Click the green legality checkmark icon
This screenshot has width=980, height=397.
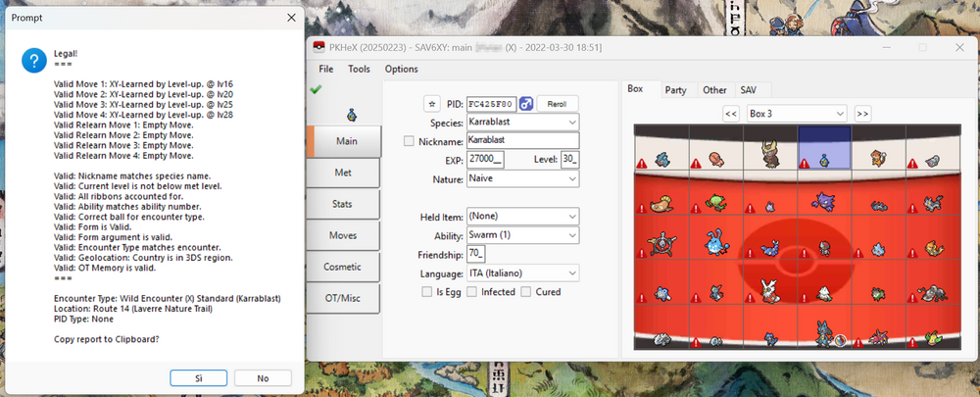[316, 89]
